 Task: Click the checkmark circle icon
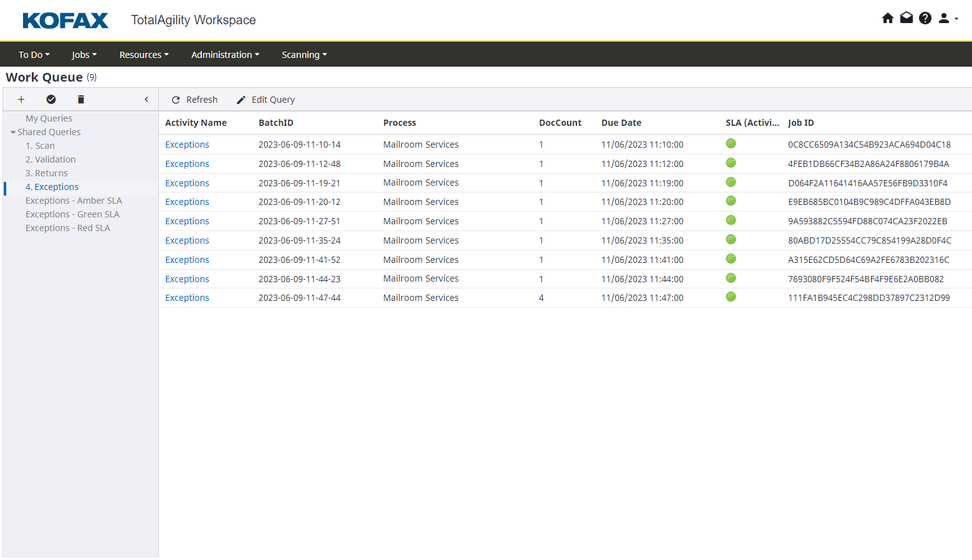pos(51,99)
